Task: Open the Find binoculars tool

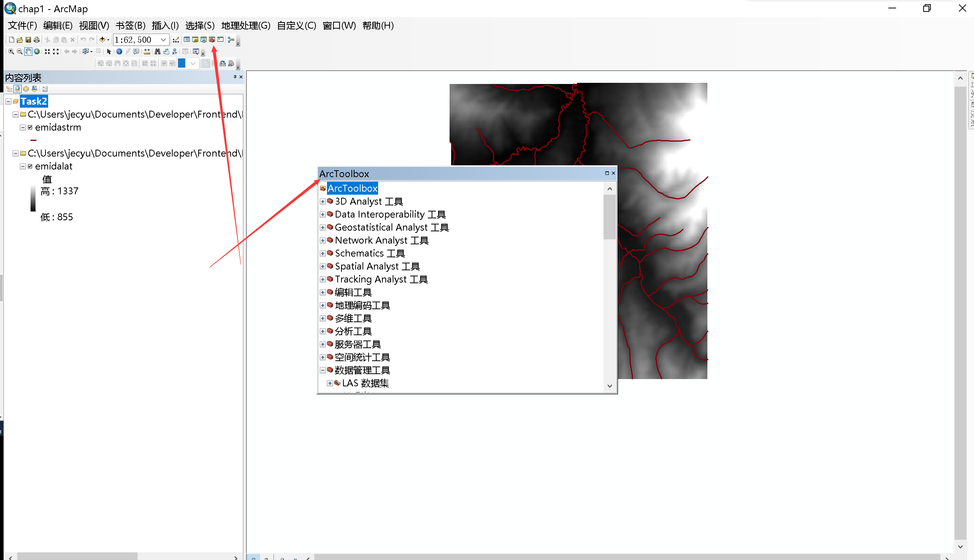Action: (157, 52)
